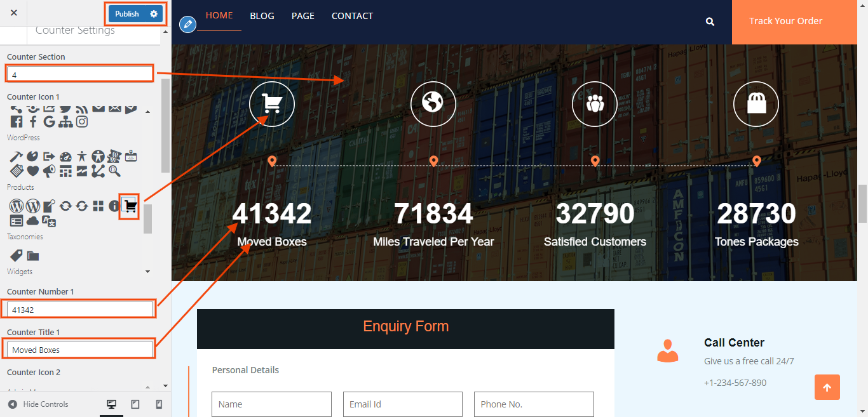This screenshot has height=417, width=868.
Task: Click the search magnifier in site header
Action: (x=710, y=22)
